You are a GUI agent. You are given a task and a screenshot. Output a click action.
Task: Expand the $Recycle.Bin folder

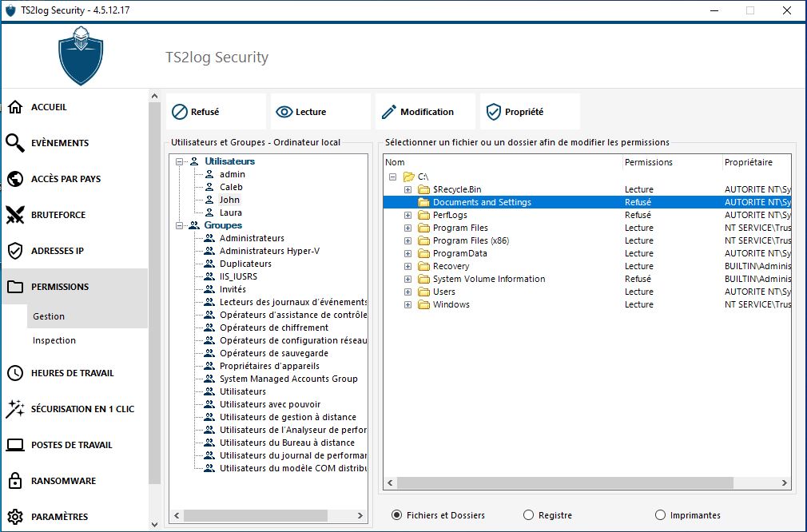pyautogui.click(x=407, y=189)
